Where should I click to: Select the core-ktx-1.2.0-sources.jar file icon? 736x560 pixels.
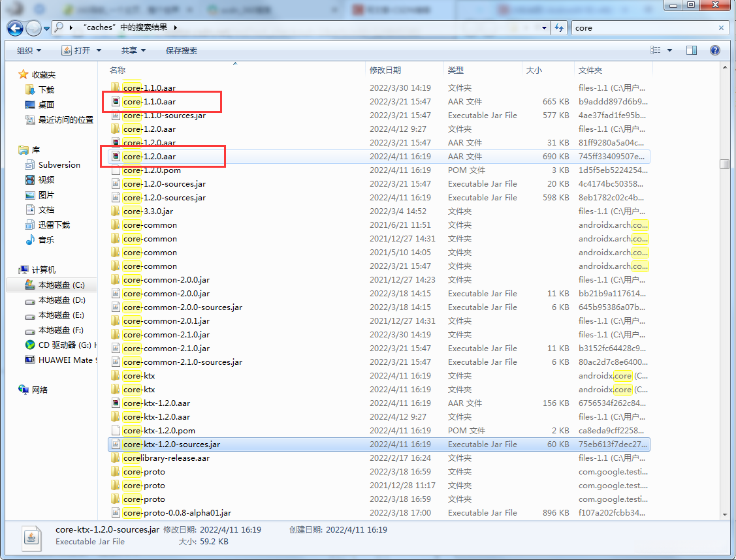(x=116, y=444)
